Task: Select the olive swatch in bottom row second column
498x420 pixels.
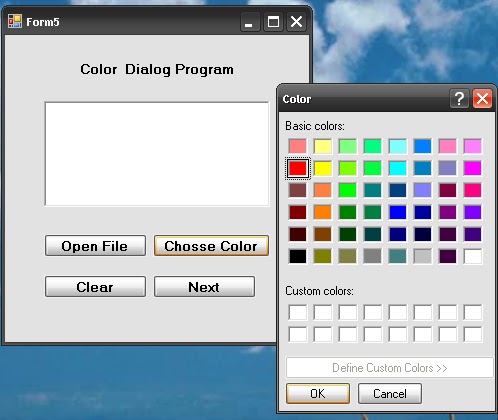Action: tap(323, 256)
